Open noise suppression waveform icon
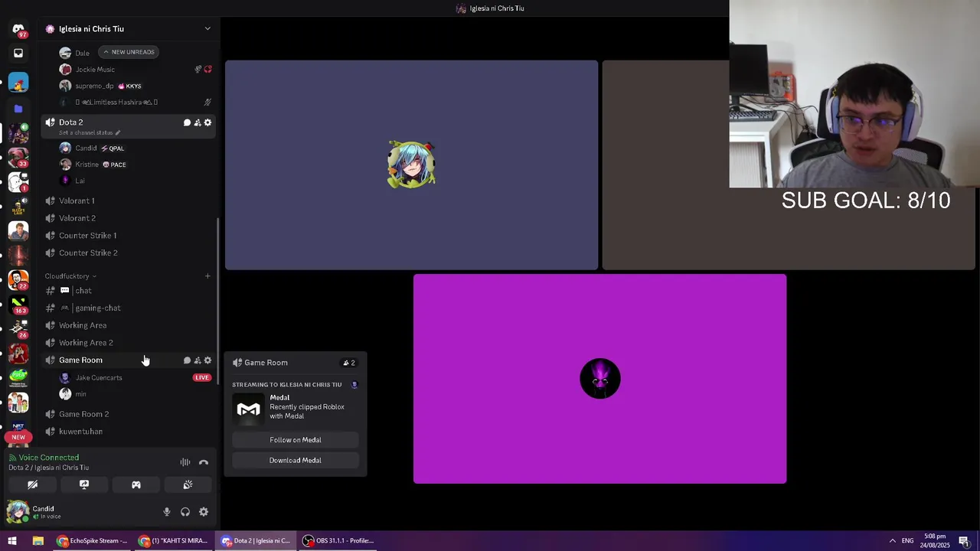Viewport: 980px width, 551px height. 185,462
